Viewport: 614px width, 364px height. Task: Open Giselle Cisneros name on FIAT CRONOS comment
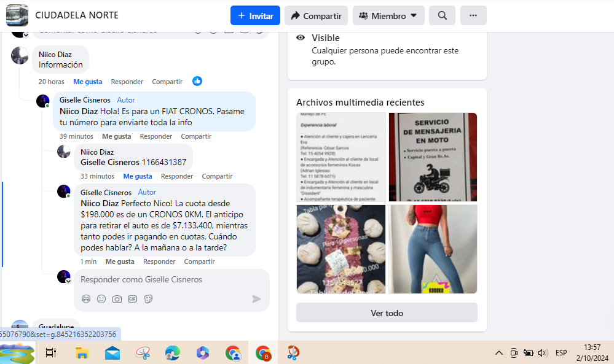click(85, 100)
